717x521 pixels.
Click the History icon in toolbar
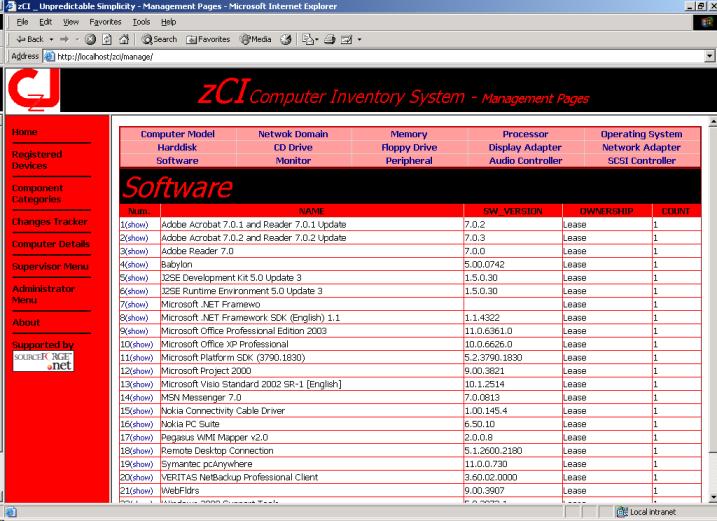pyautogui.click(x=286, y=39)
